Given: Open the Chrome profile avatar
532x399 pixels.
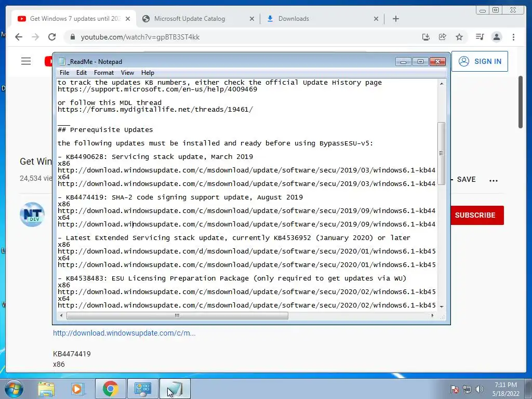Looking at the screenshot, I should point(496,37).
